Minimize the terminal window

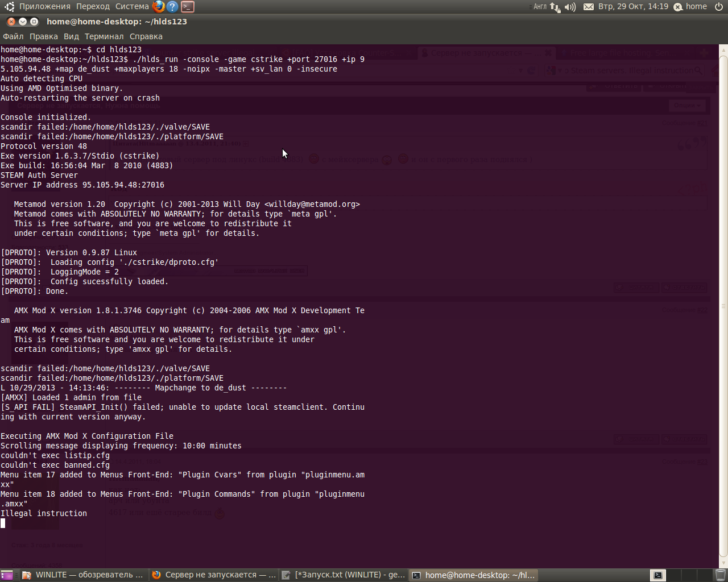[23, 22]
